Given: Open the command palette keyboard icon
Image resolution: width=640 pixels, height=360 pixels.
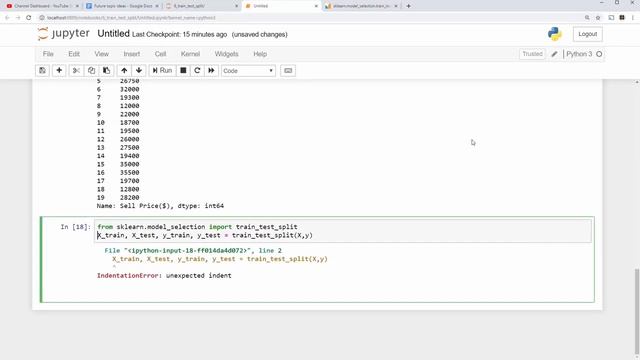Looking at the screenshot, I should 288,71.
